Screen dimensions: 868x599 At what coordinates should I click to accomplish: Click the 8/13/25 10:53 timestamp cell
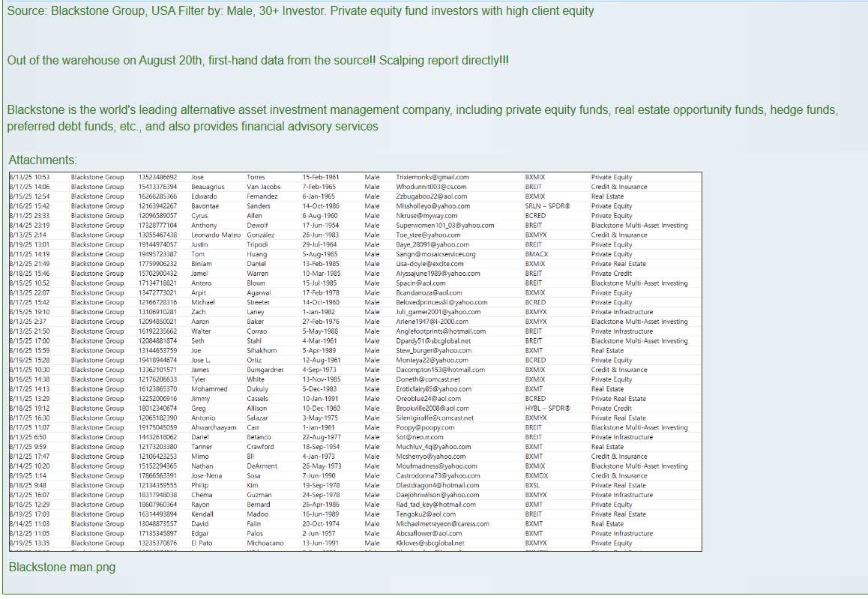29,178
